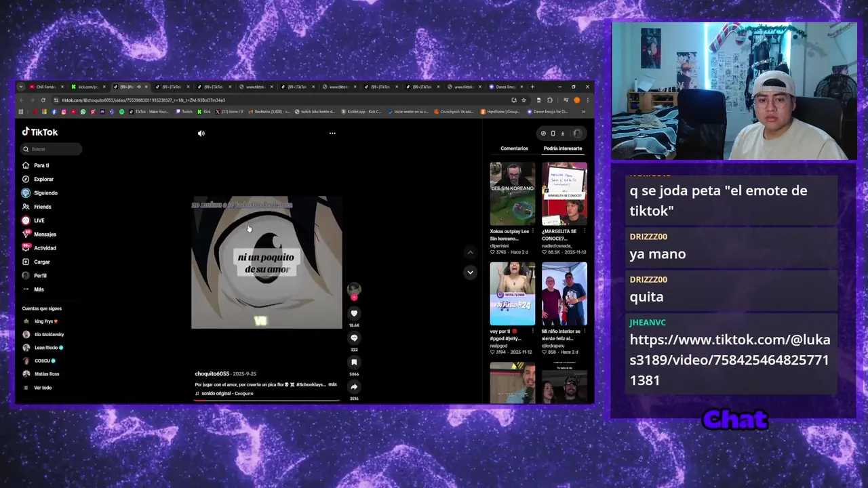The height and width of the screenshot is (488, 868).
Task: Reload the browser page
Action: tap(44, 100)
